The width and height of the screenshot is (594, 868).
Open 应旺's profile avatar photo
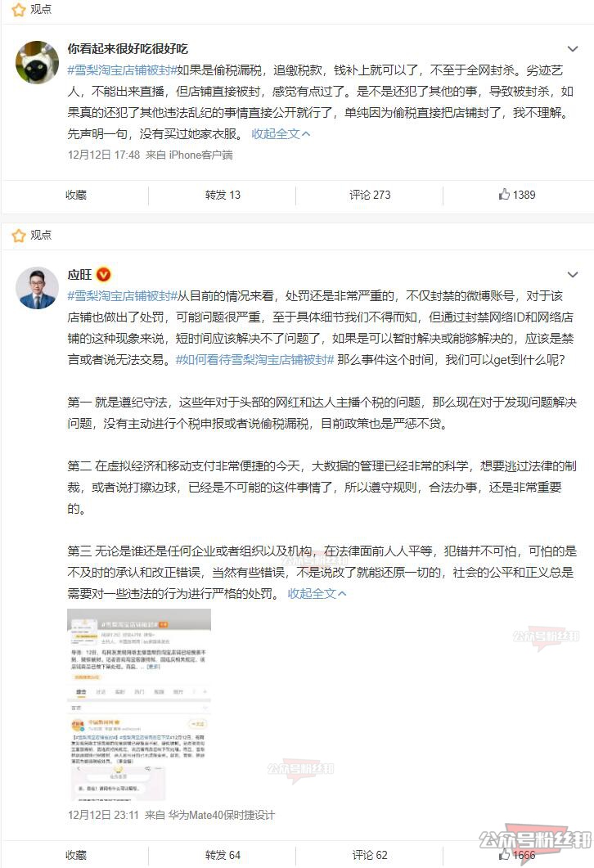click(x=37, y=288)
